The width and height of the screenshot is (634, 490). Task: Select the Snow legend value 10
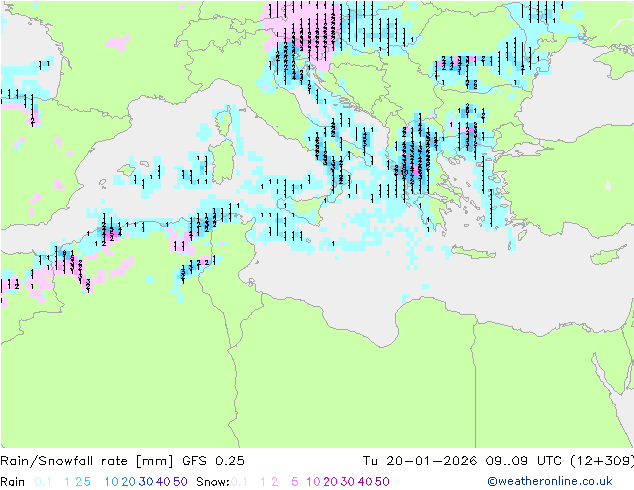pyautogui.click(x=313, y=482)
